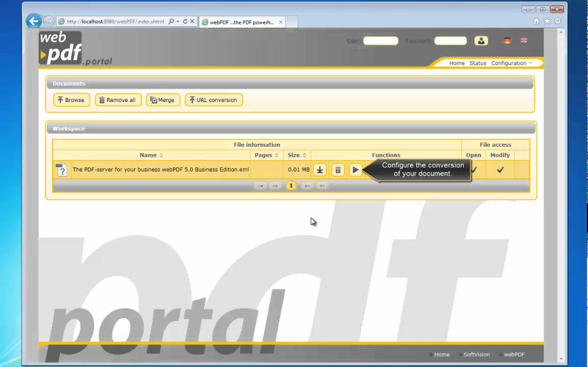Start conversion with the play icon
Image resolution: width=588 pixels, height=367 pixels.
tap(355, 170)
